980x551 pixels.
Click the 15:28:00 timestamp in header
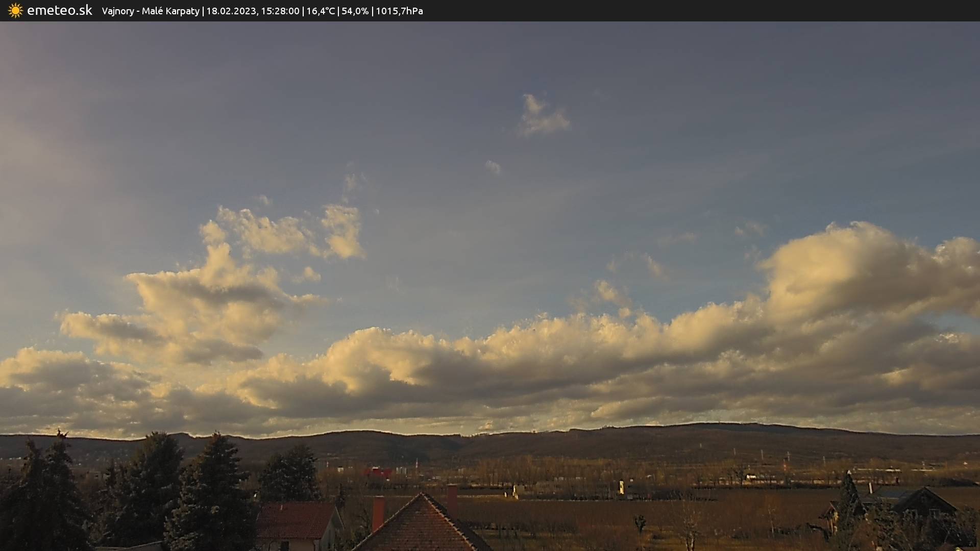pos(280,11)
